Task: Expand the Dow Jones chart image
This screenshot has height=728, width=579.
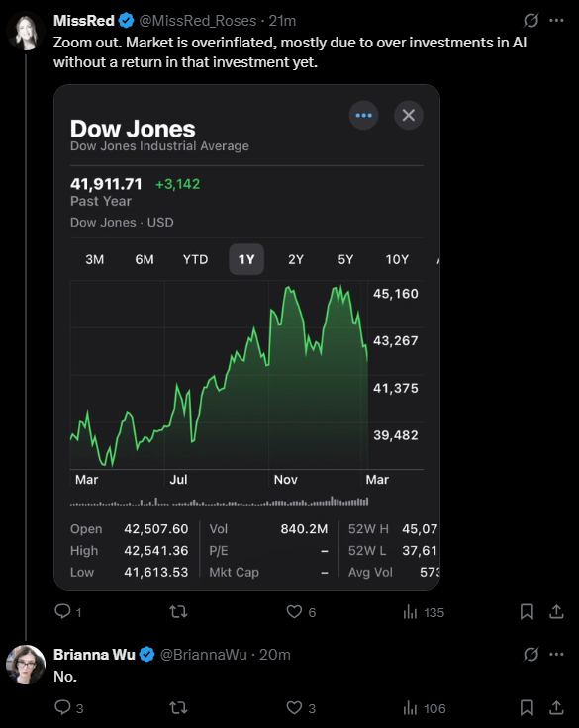Action: pyautogui.click(x=246, y=337)
